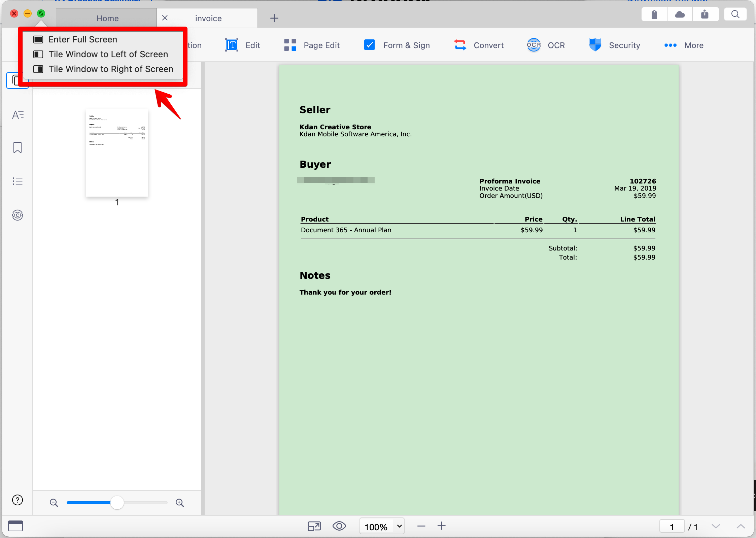Click the Subtotal: label
Screen dimensions: 756x538
563,248
